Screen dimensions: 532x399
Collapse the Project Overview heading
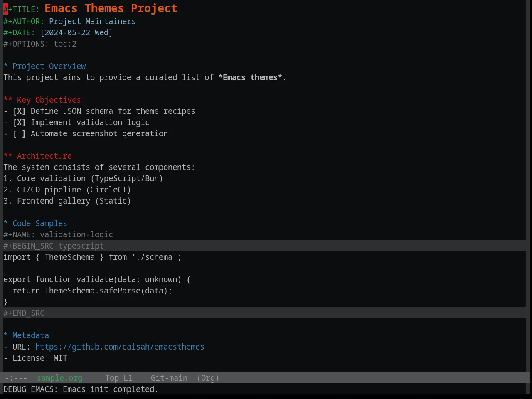point(44,66)
